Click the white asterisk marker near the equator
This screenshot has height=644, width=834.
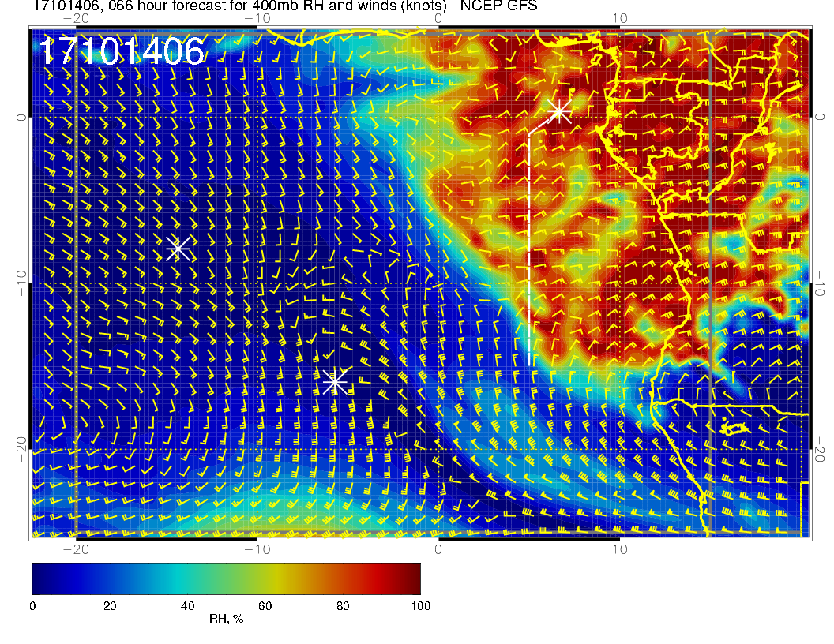coord(559,111)
